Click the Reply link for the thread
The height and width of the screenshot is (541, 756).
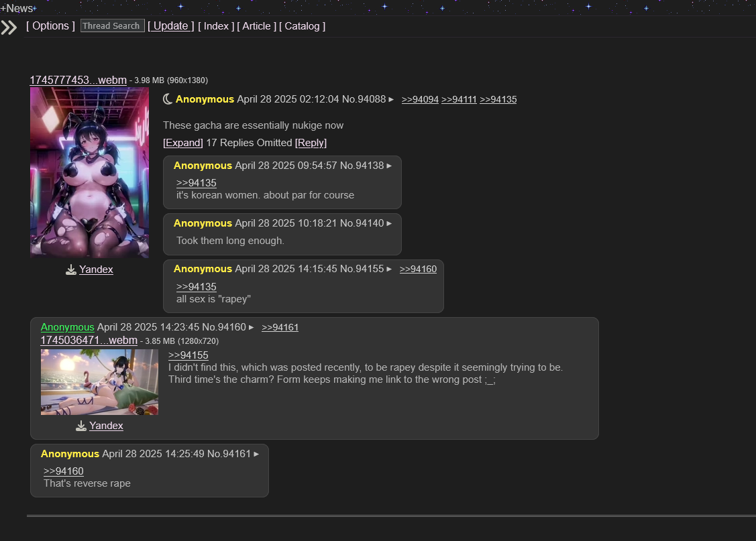[x=311, y=143]
